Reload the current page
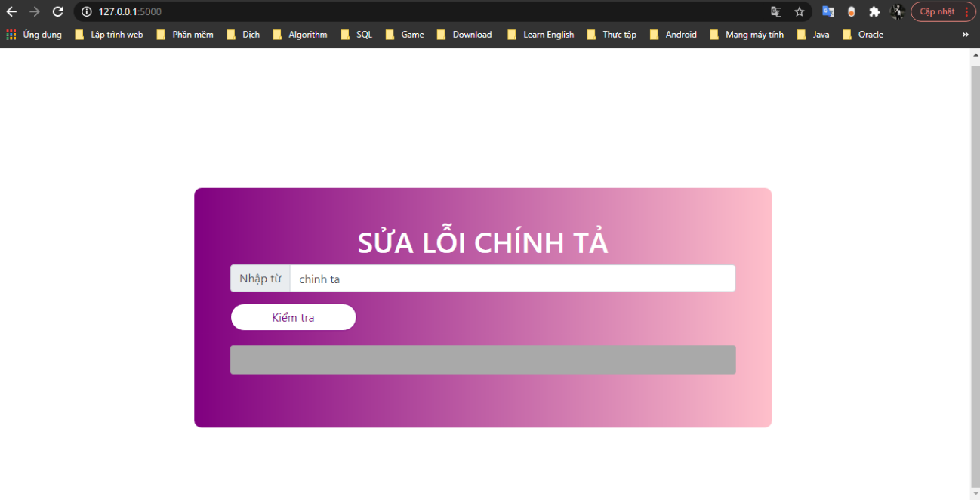 57,11
